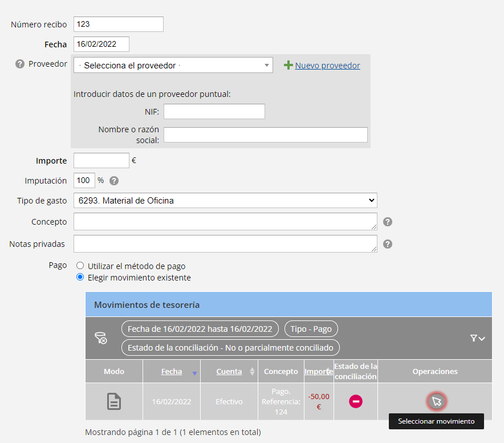The width and height of the screenshot is (504, 443).
Task: Select Utilizar el método de pago
Action: [80, 266]
